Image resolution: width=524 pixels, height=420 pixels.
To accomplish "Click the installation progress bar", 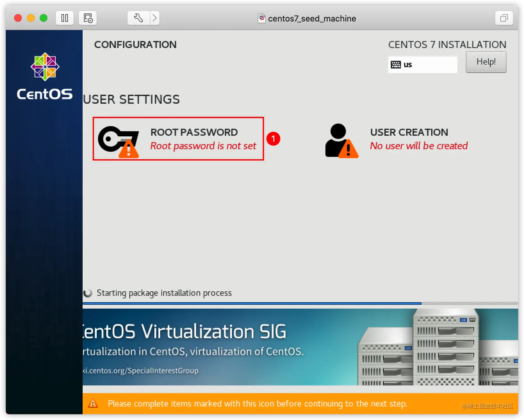I will [300, 303].
